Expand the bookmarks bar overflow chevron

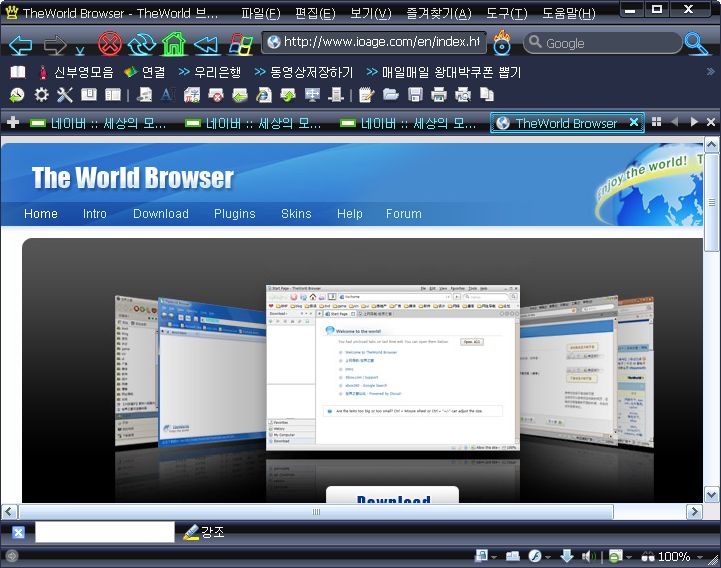coord(710,71)
